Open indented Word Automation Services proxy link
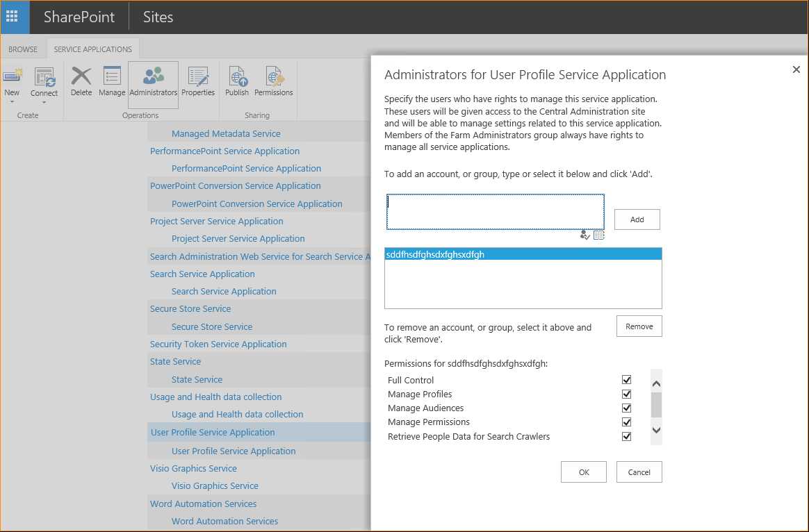Viewport: 809px width, 532px height. point(225,521)
